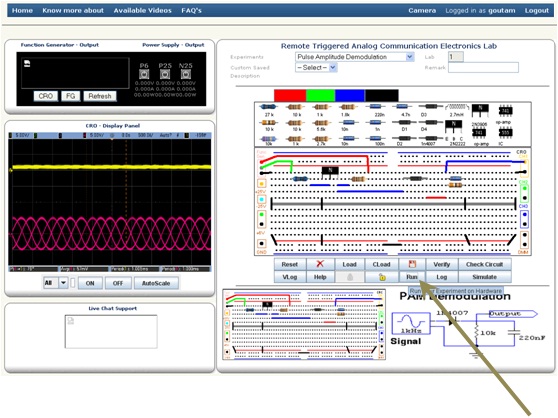Expand the Custom Saved Select dropdown

[316, 68]
